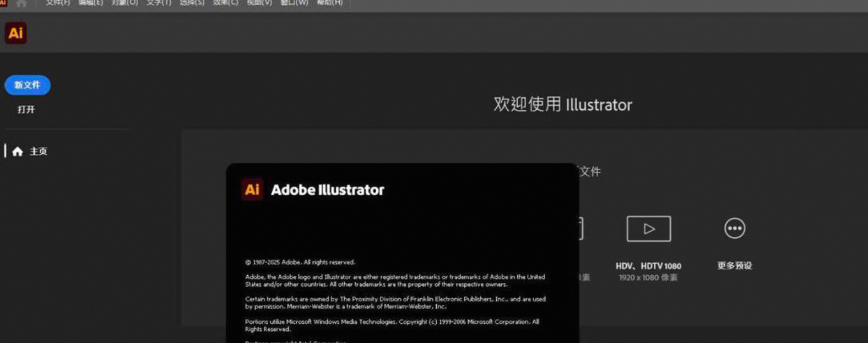The image size is (868, 343).
Task: Open the 对象(O) menu
Action: click(x=124, y=3)
